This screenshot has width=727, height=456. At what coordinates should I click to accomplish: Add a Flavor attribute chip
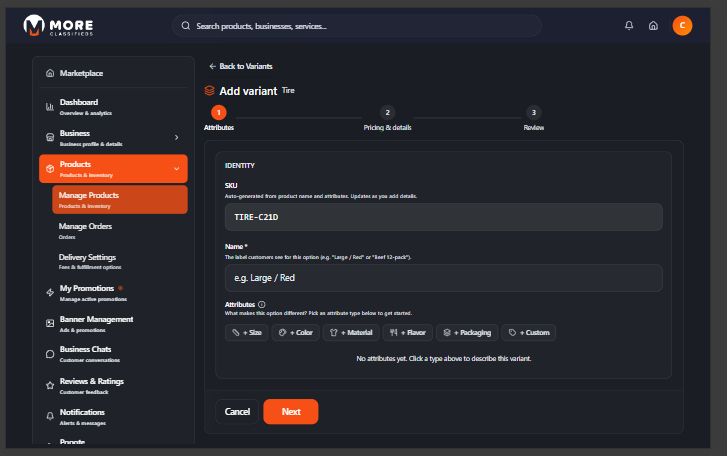click(x=408, y=332)
